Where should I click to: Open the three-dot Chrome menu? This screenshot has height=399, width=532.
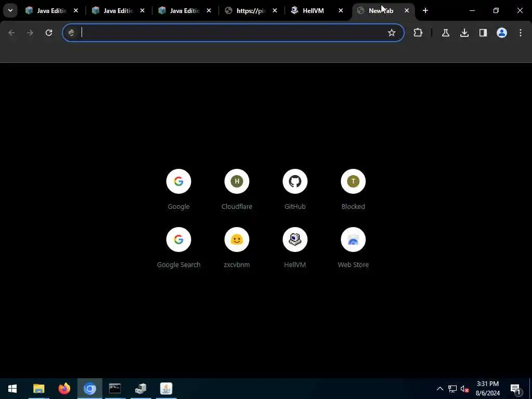tap(521, 33)
